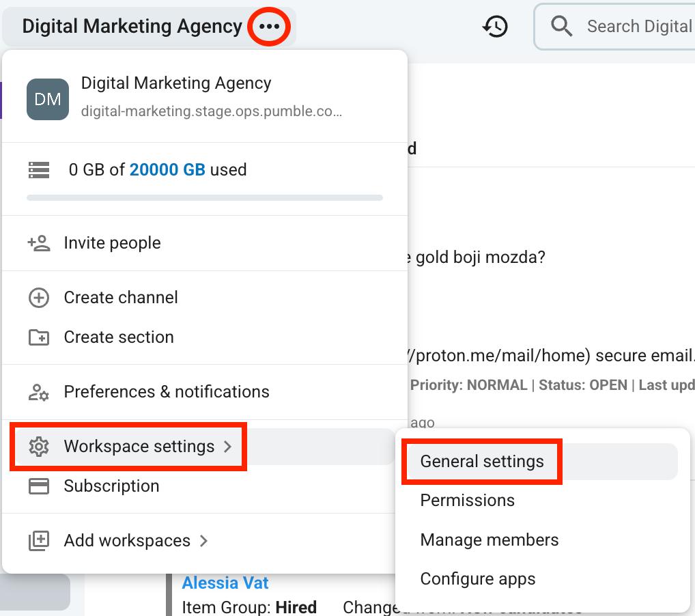Select Manage members in submenu
The height and width of the screenshot is (616, 695).
(543, 540)
